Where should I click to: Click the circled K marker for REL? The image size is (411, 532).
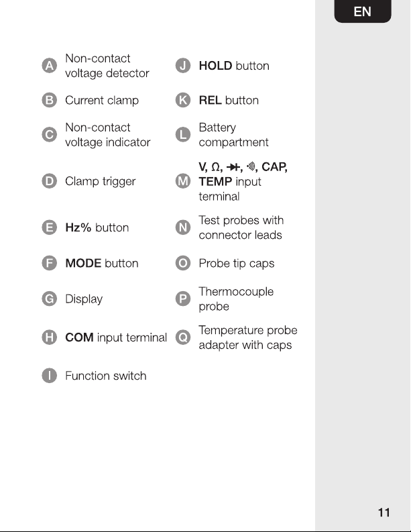click(183, 100)
